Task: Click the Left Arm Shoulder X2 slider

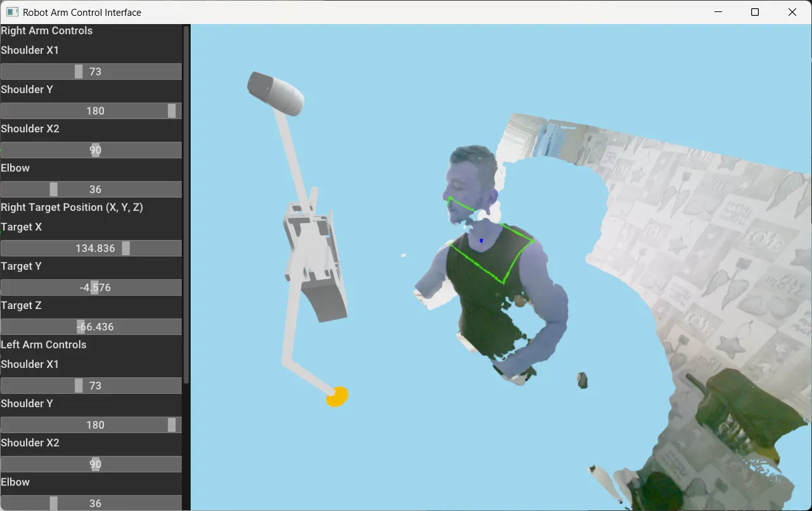Action: (91, 464)
